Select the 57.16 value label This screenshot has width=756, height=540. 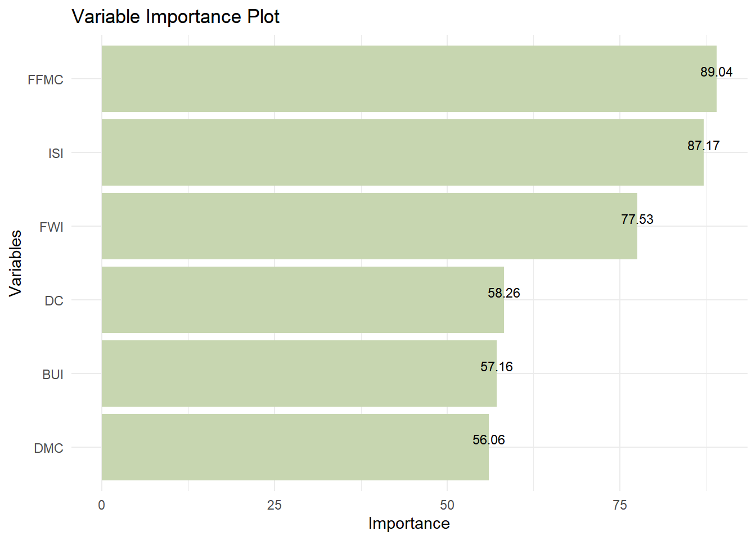pyautogui.click(x=496, y=367)
